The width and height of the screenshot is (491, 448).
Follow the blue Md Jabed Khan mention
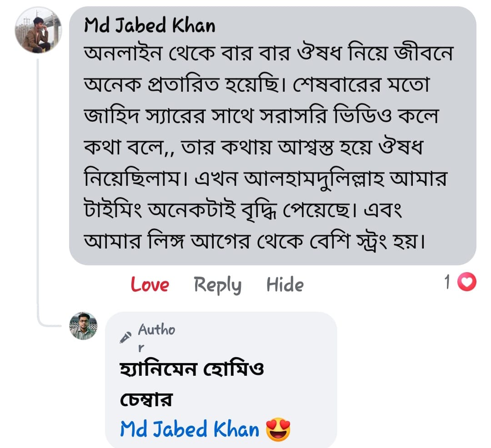point(190,428)
